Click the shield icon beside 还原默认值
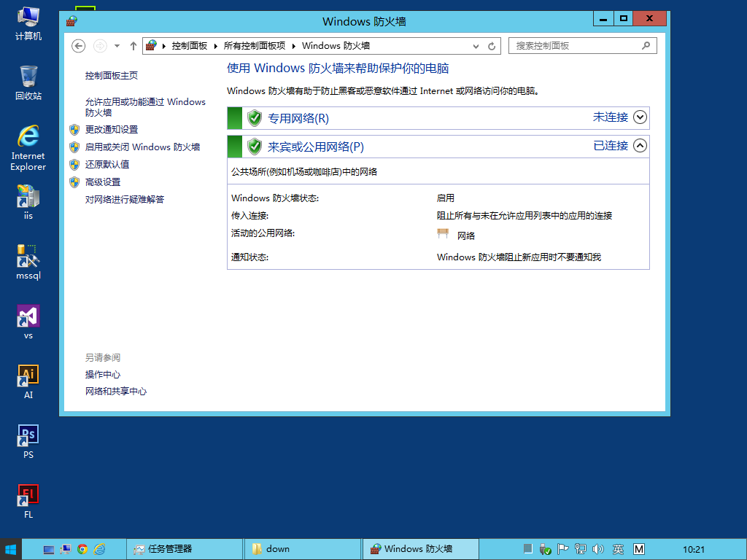The width and height of the screenshot is (747, 560). click(74, 165)
